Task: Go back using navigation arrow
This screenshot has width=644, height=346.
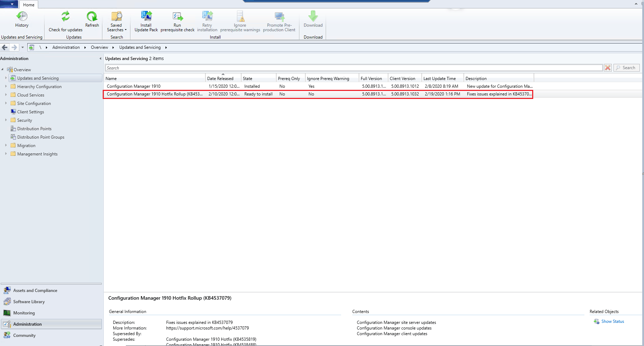Action: pos(5,47)
